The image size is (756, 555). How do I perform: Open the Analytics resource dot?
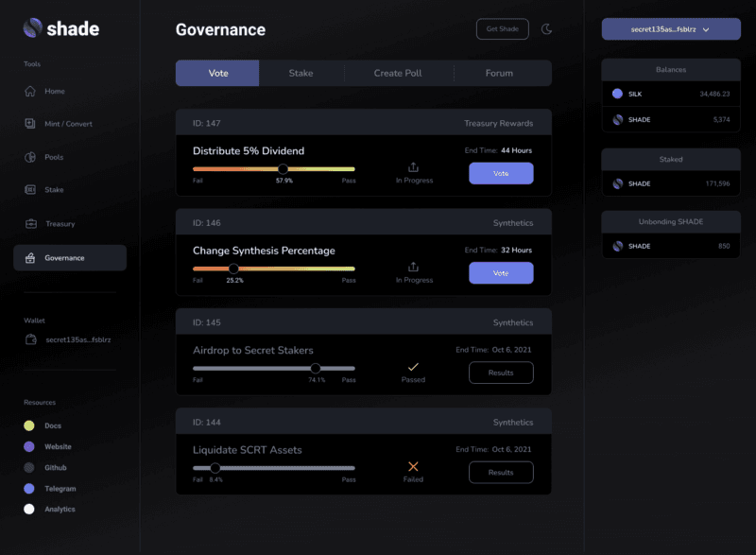click(x=29, y=510)
